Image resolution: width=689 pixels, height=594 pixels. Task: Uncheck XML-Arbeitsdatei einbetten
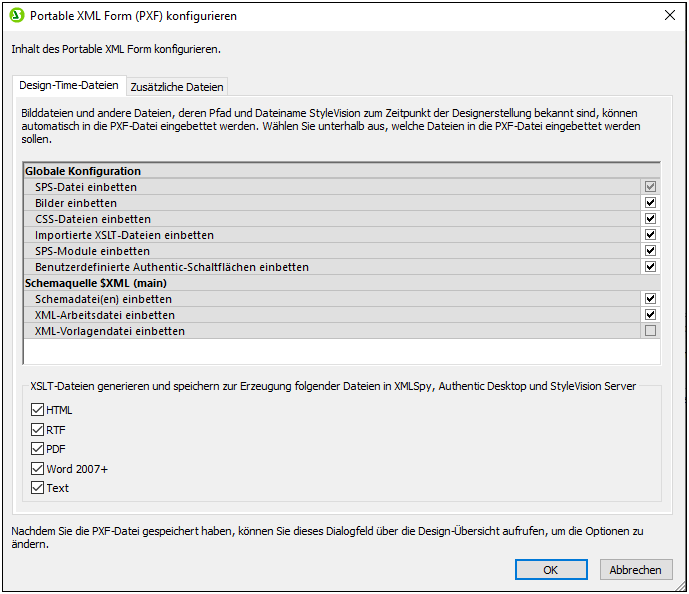coord(650,315)
